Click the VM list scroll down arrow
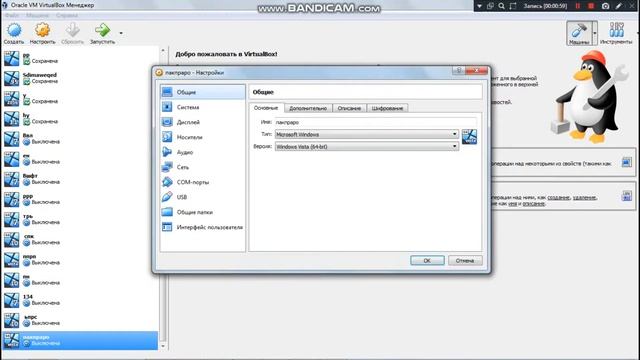 coord(163,346)
